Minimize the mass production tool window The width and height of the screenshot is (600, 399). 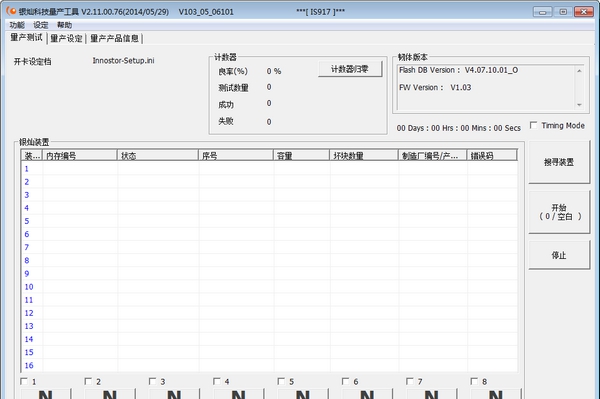543,12
